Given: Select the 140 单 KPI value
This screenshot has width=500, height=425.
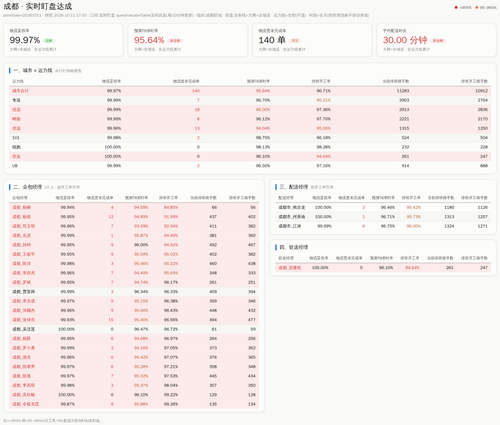Looking at the screenshot, I should 272,40.
